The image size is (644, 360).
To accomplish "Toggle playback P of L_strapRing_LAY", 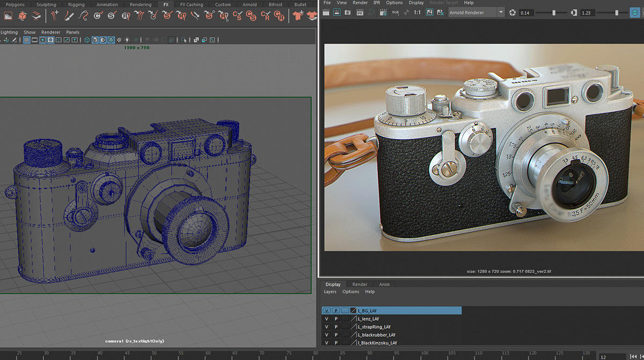I will (x=336, y=327).
